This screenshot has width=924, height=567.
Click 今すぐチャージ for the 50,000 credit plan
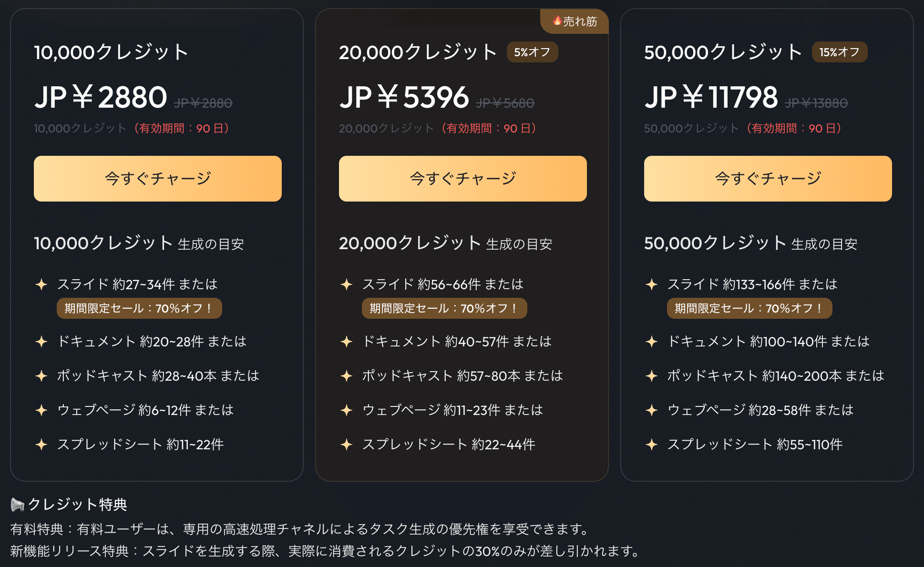pos(768,179)
